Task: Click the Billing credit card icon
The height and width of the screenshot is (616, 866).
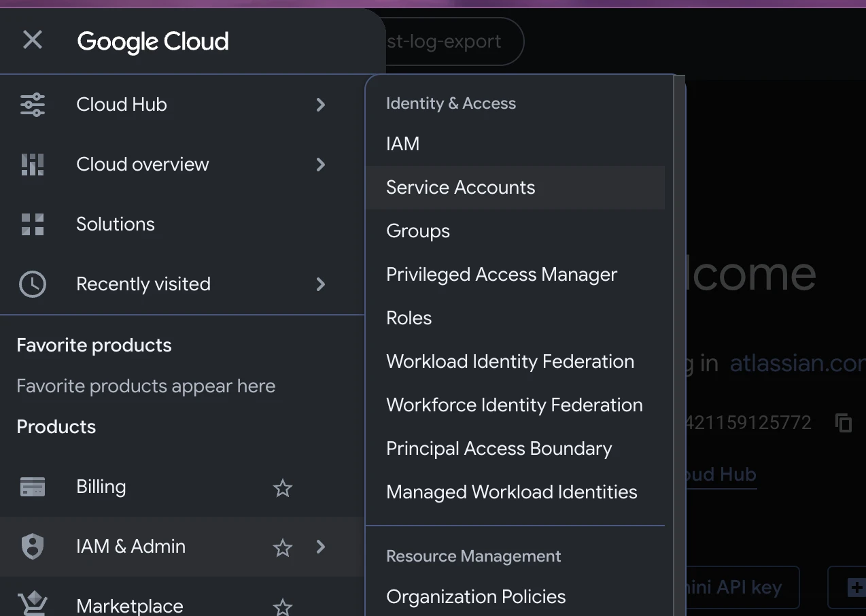Action: tap(33, 487)
